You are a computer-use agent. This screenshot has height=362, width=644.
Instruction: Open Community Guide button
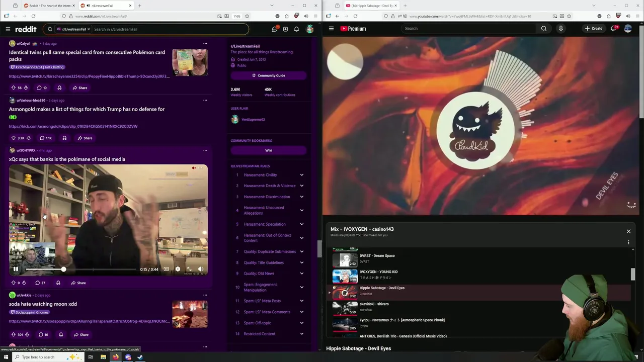click(x=269, y=75)
